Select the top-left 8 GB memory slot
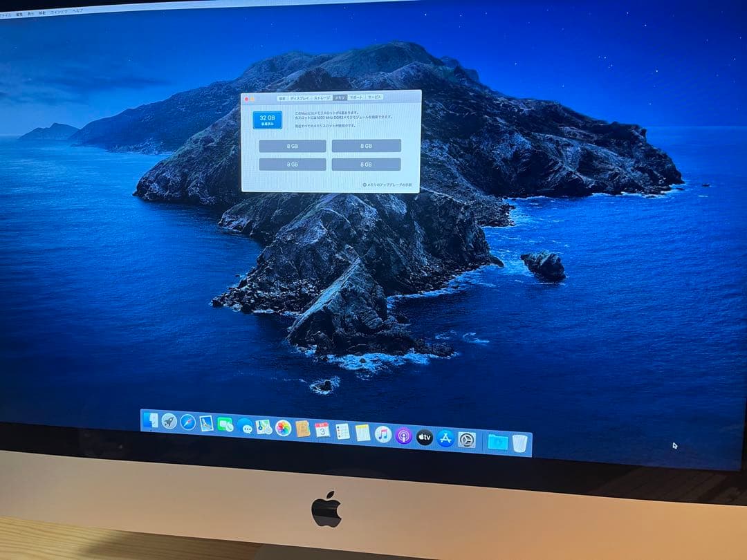 (292, 146)
